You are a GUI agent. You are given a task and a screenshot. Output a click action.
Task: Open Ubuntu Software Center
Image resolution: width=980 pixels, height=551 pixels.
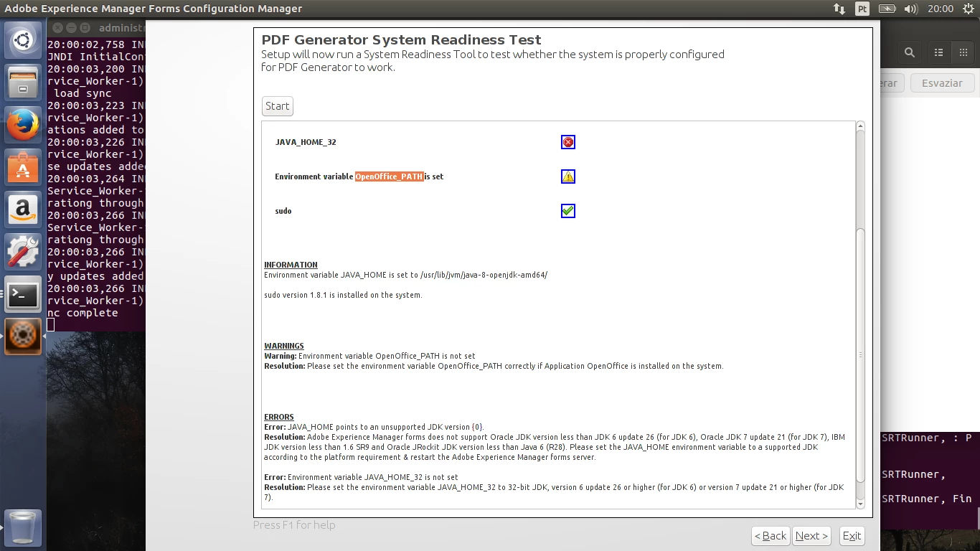(x=23, y=167)
